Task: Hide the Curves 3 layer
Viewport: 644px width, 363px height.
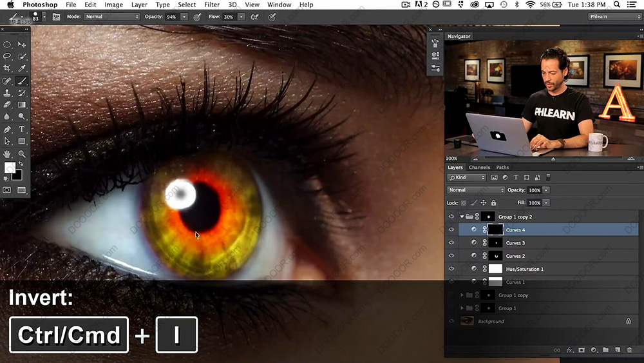Action: click(x=451, y=242)
